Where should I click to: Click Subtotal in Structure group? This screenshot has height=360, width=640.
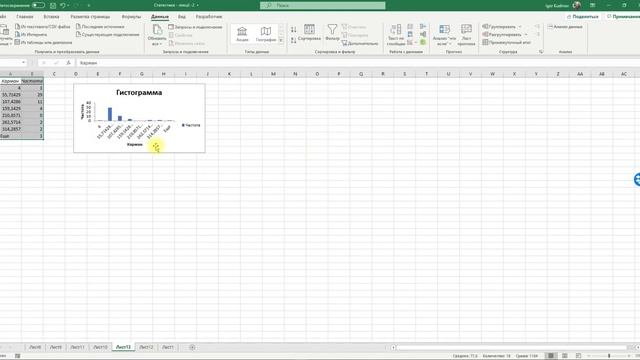(x=507, y=42)
